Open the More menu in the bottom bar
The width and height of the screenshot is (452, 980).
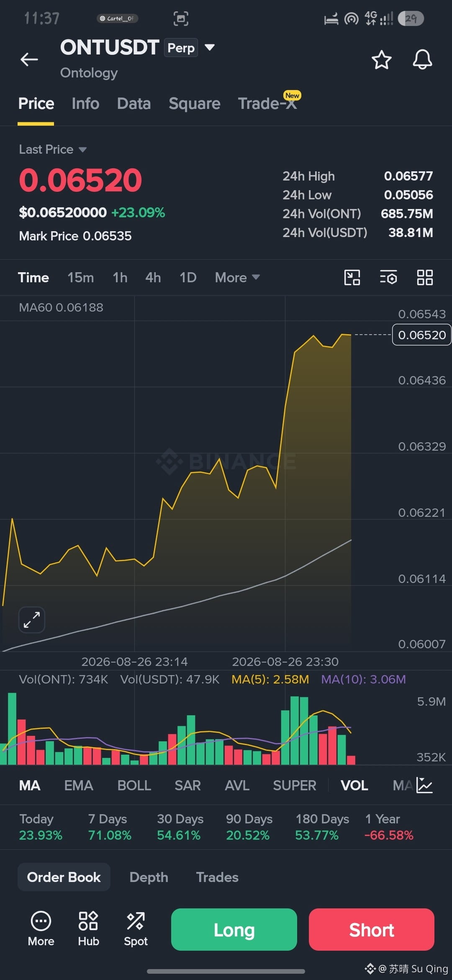[41, 929]
